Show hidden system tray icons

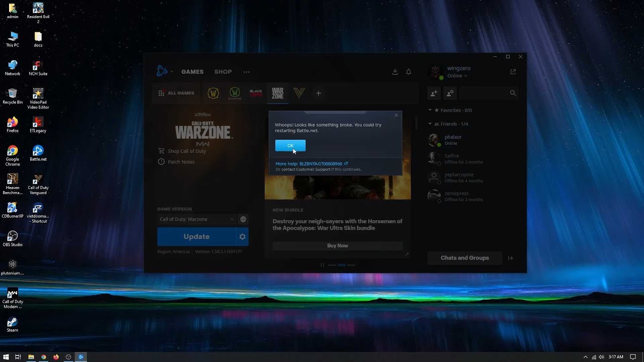coord(586,357)
